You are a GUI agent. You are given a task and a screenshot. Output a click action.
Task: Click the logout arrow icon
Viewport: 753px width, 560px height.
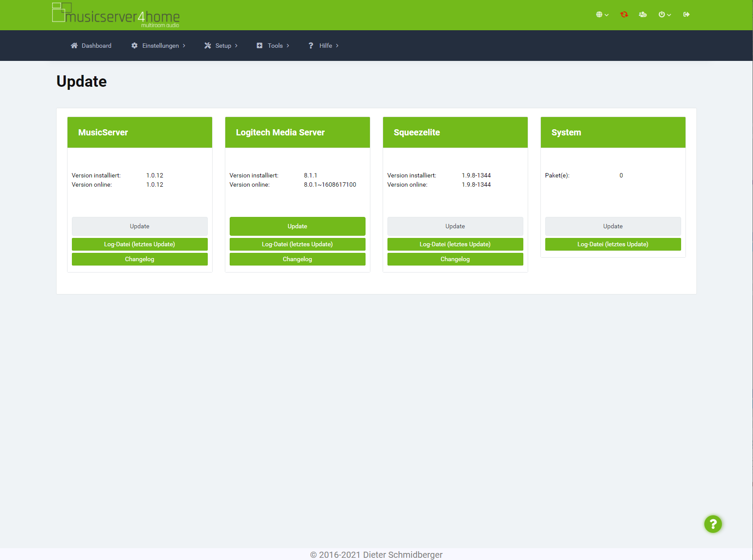[x=686, y=14]
